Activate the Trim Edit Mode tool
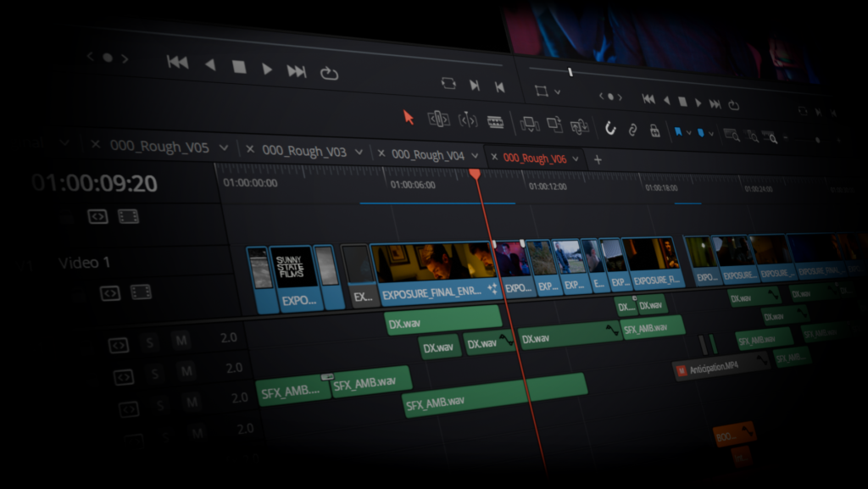 point(438,119)
